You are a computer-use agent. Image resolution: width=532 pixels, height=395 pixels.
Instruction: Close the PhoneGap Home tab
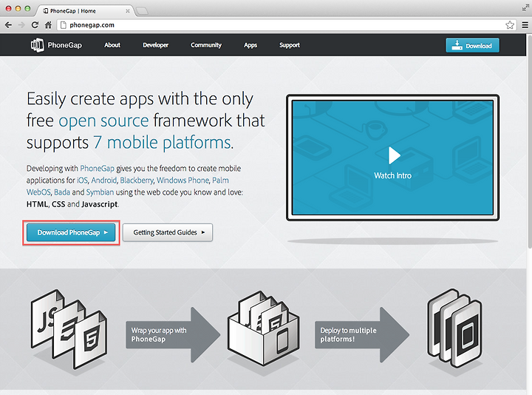click(x=128, y=11)
